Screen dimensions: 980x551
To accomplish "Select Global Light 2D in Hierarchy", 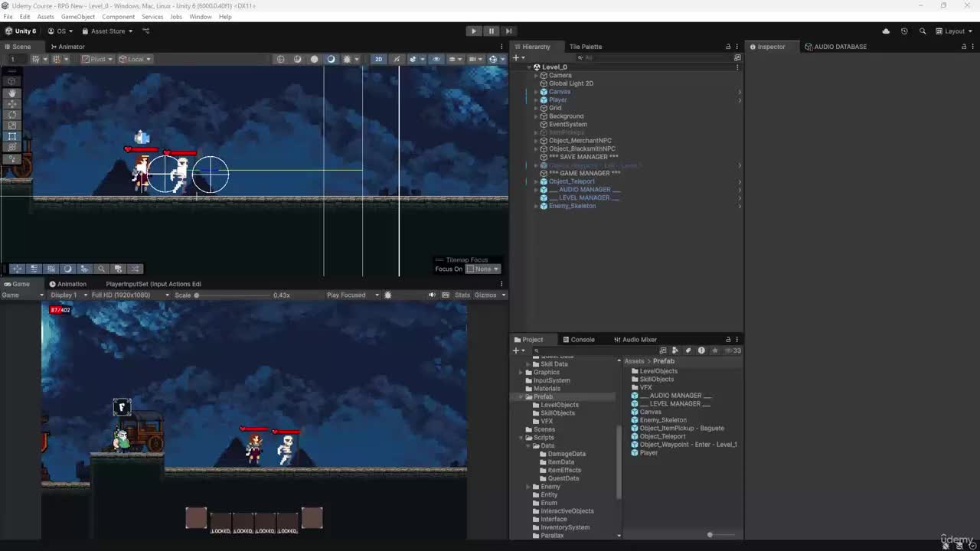I will pos(571,83).
